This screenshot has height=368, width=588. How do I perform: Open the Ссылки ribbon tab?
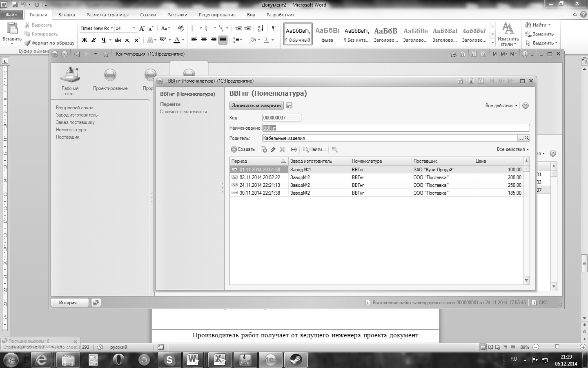(x=148, y=15)
